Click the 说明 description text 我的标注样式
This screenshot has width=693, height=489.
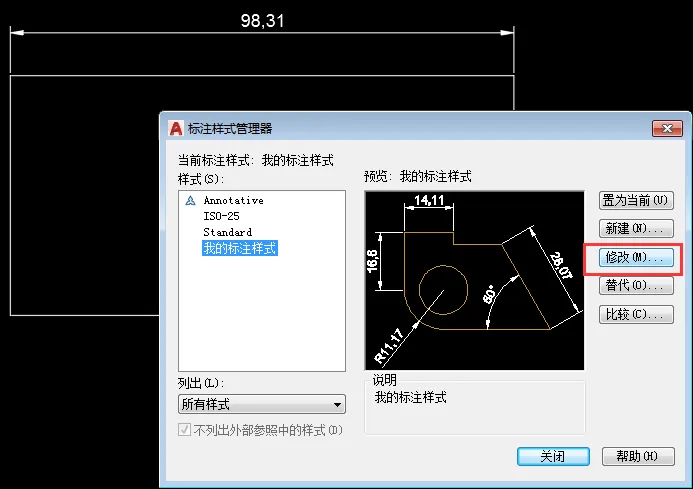(x=411, y=397)
